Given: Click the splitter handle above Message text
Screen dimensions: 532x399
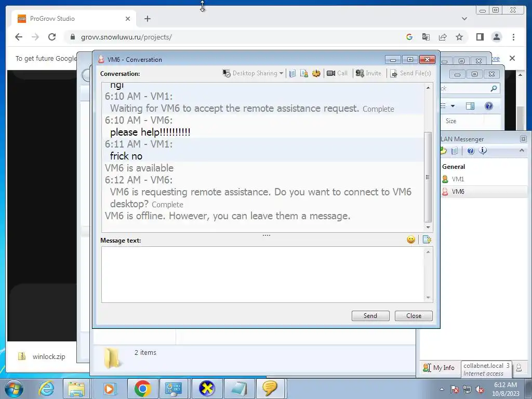Looking at the screenshot, I should point(267,235).
